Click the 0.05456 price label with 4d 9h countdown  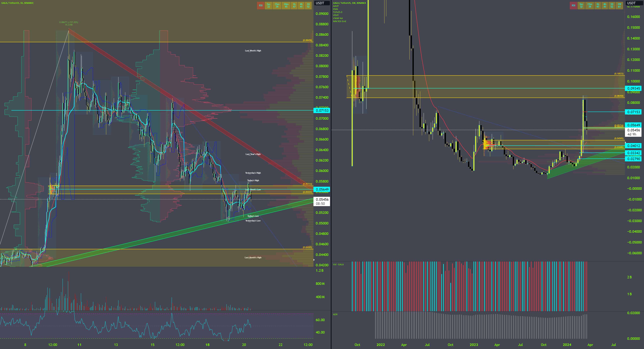[x=633, y=132]
